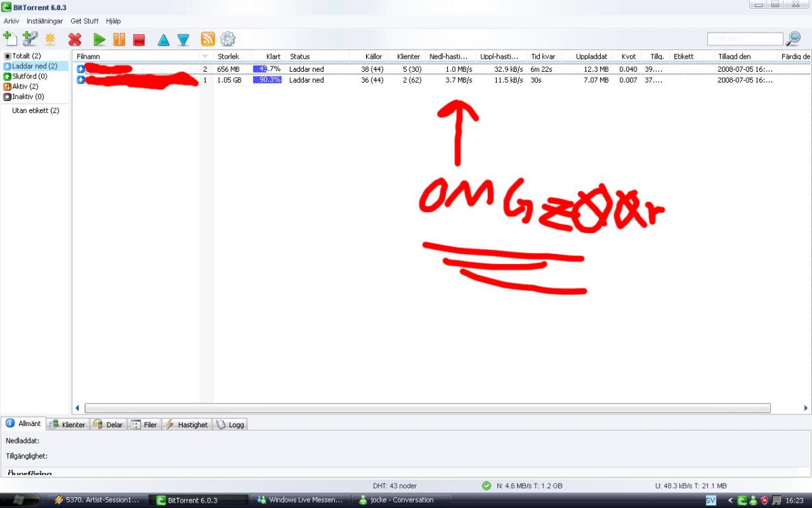812x508 pixels.
Task: Click the 3.7 MB/s download speed cell
Action: pyautogui.click(x=459, y=80)
